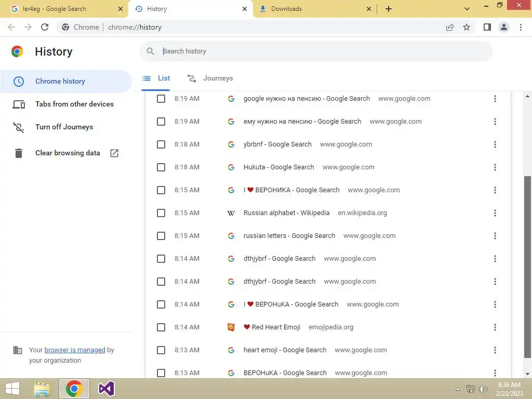Check the ему нужно на пенсию entry
The image size is (532, 399).
[161, 122]
